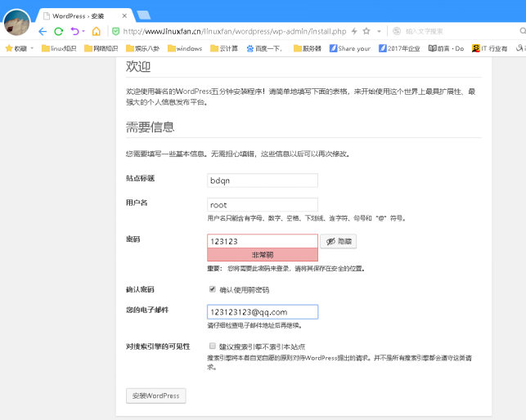
Task: Enable 建议搜索引擎不索引本站点 checkbox
Action: point(213,346)
